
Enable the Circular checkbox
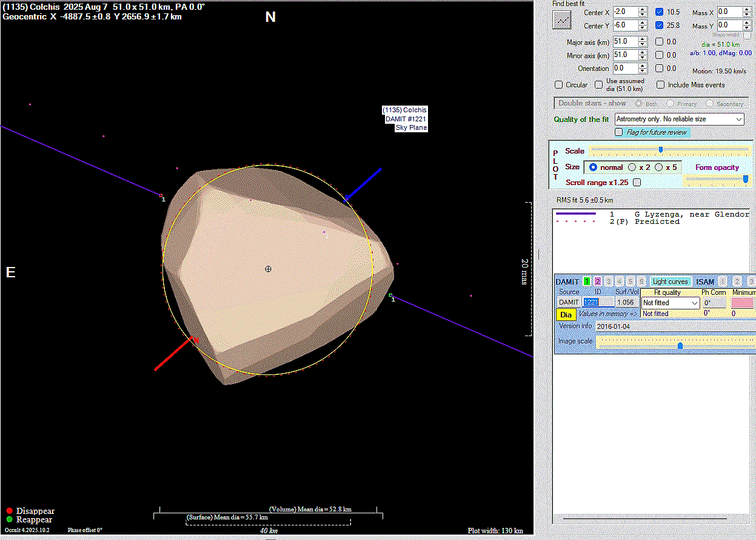[x=559, y=85]
